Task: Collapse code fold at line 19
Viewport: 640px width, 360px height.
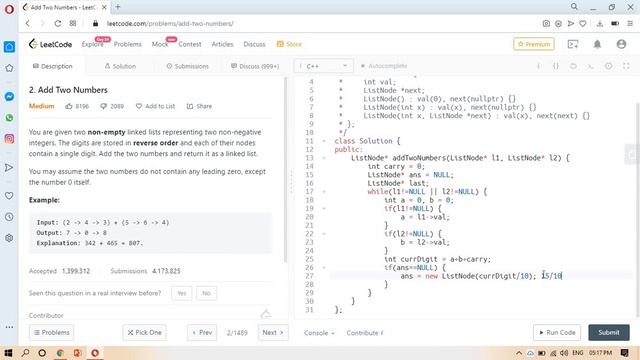Action: (x=324, y=209)
